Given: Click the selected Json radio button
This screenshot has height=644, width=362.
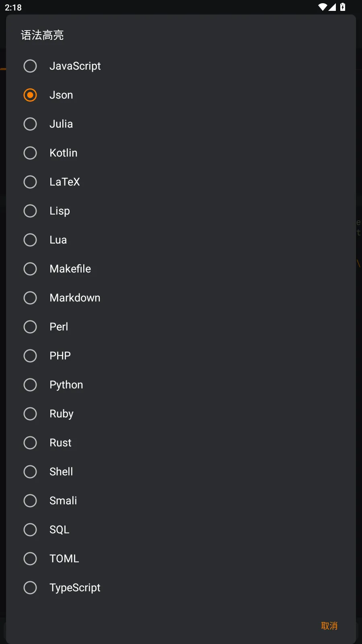Looking at the screenshot, I should point(30,95).
